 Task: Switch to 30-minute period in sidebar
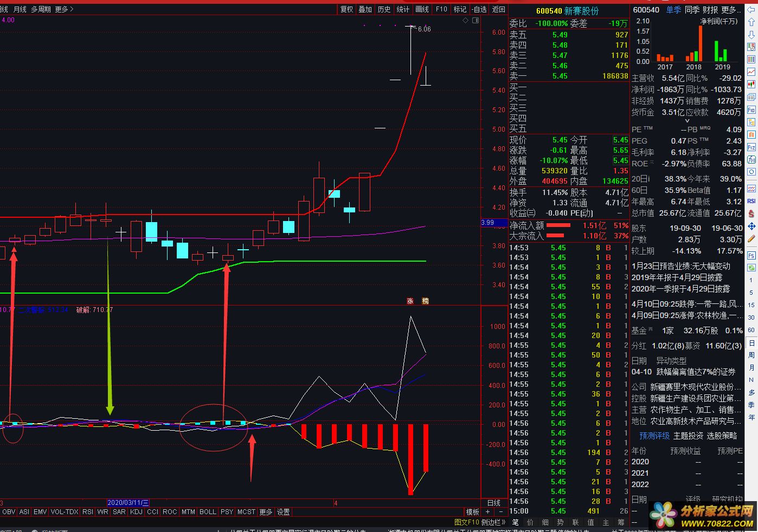click(x=751, y=317)
